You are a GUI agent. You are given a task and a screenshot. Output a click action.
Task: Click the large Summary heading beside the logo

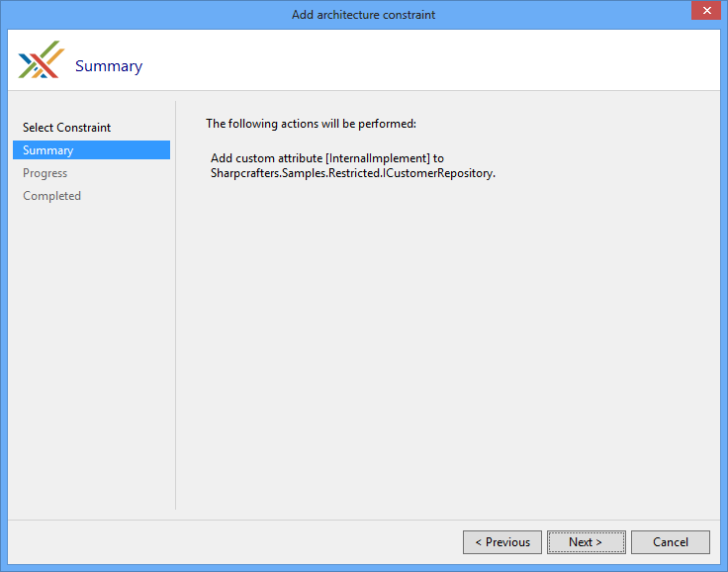click(109, 66)
